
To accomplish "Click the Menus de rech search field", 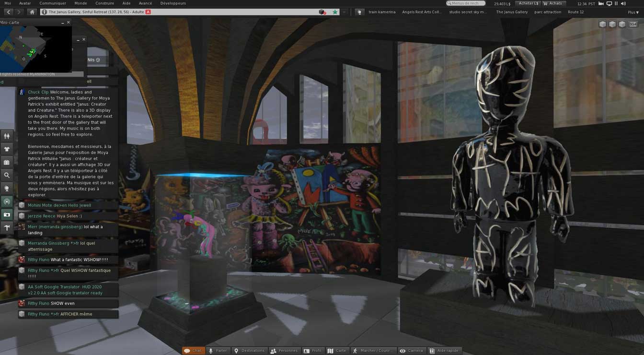I will pos(465,3).
